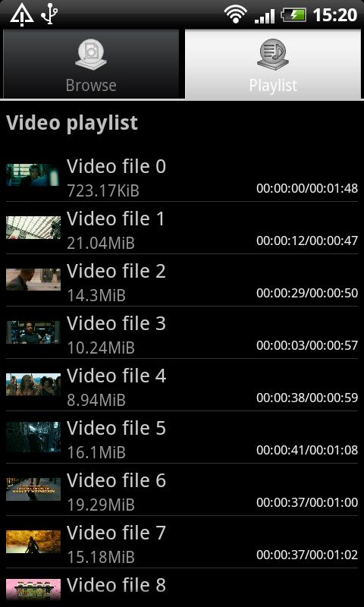Screen dimensions: 364x607
Task: Click Video file 7 autumn thumbnail
Action: click(x=33, y=541)
